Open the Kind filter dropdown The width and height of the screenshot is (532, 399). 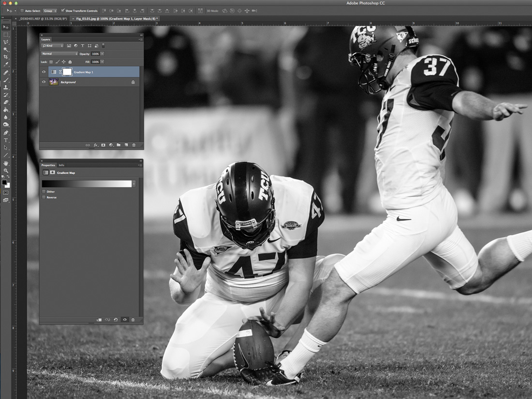[x=52, y=45]
